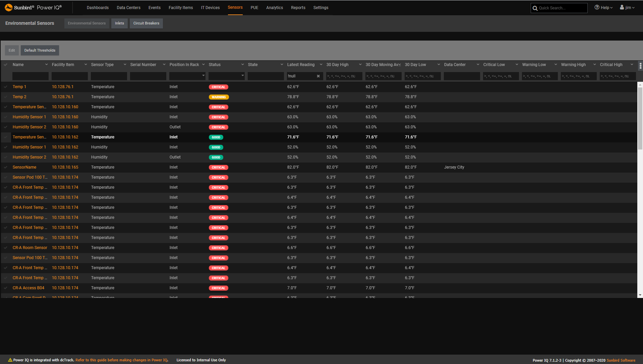Image resolution: width=643 pixels, height=364 pixels.
Task: Clear the !null filter using the X icon
Action: coord(318,76)
